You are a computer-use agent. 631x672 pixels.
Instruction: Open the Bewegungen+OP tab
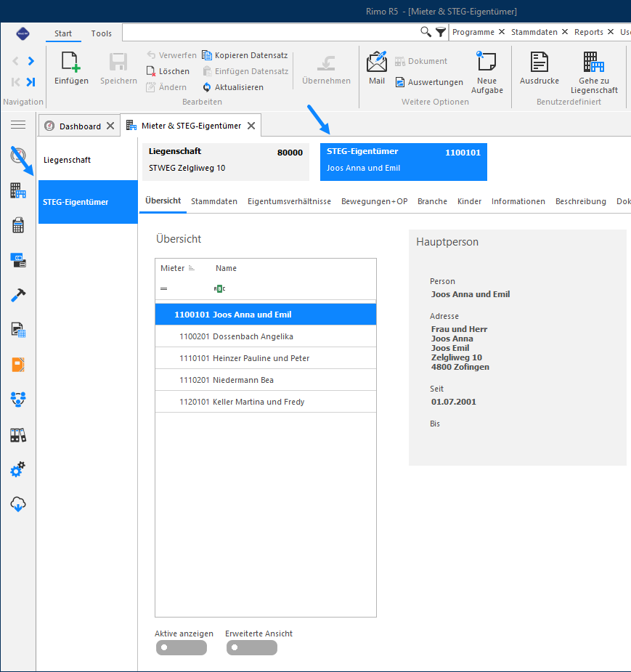coord(375,201)
